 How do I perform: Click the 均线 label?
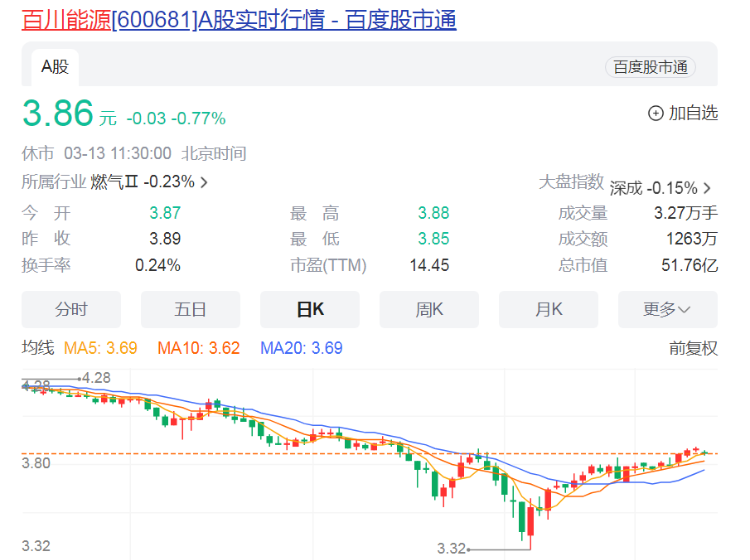(38, 348)
